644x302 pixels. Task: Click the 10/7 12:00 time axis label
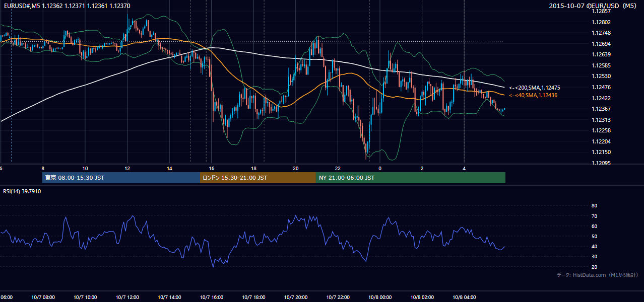pyautogui.click(x=127, y=297)
